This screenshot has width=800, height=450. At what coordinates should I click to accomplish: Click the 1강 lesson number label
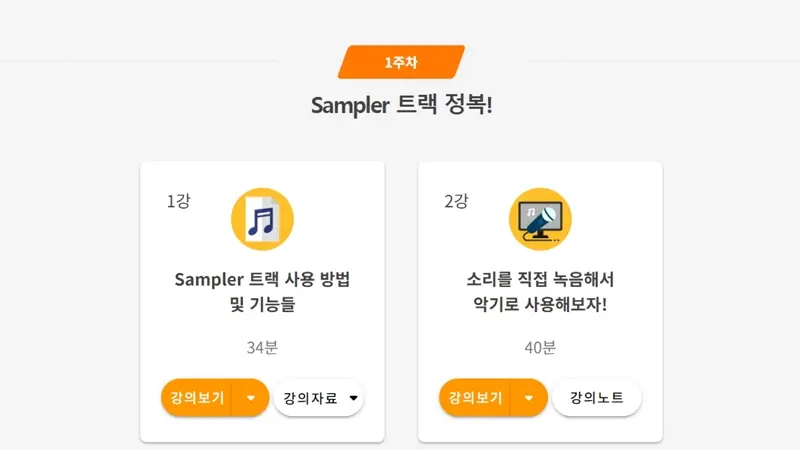point(179,201)
